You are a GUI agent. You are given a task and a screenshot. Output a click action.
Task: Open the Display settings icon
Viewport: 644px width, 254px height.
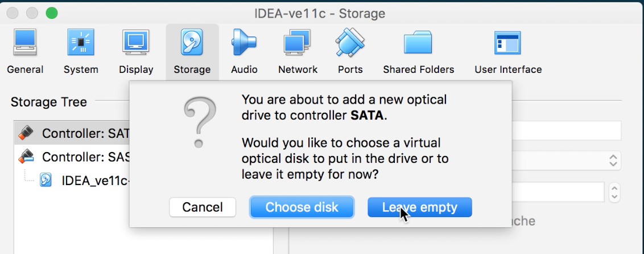[x=136, y=52]
